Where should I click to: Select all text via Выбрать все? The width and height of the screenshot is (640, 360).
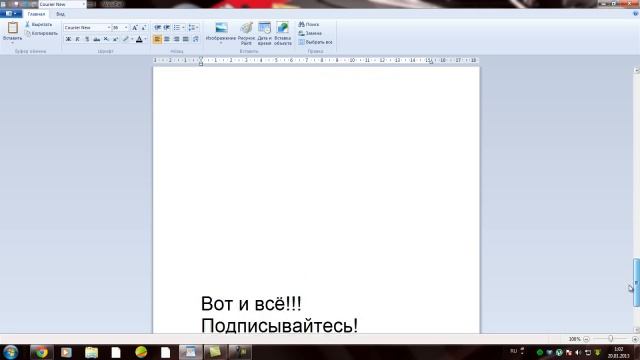tap(315, 42)
